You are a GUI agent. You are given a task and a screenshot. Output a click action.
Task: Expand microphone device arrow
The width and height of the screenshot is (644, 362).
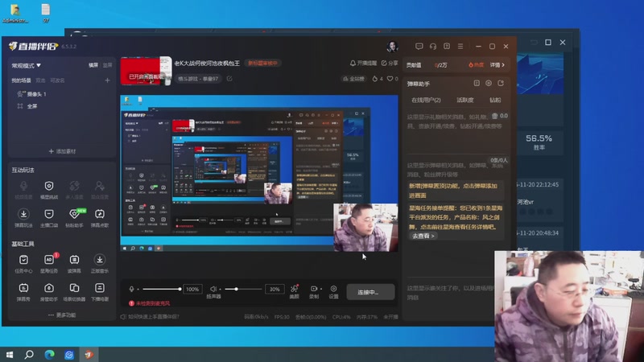[138, 290]
